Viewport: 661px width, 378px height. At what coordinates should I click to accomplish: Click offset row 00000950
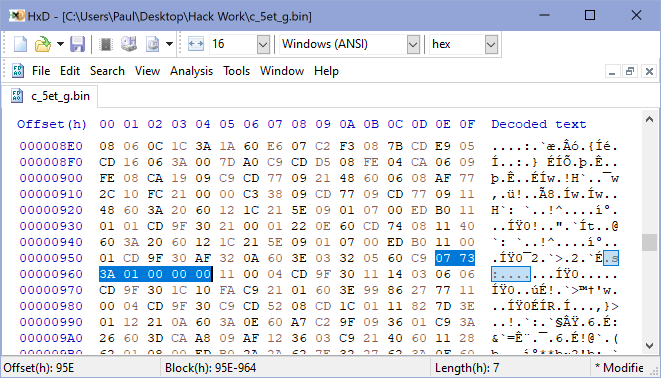[x=51, y=258]
